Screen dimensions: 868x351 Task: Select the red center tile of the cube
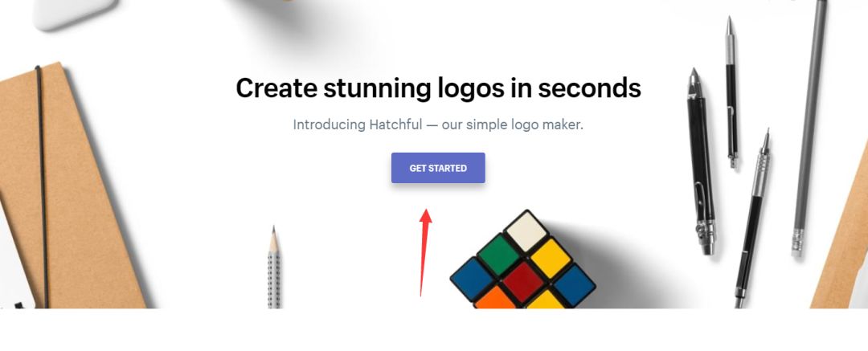(x=523, y=282)
